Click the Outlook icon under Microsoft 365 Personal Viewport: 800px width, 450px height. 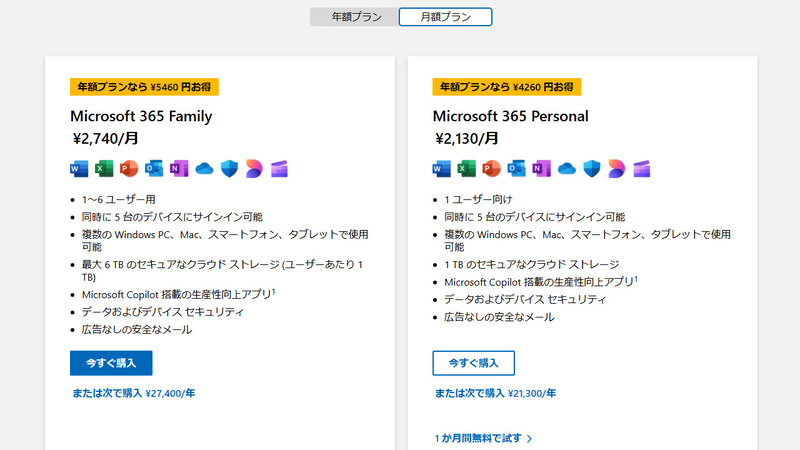pos(516,168)
